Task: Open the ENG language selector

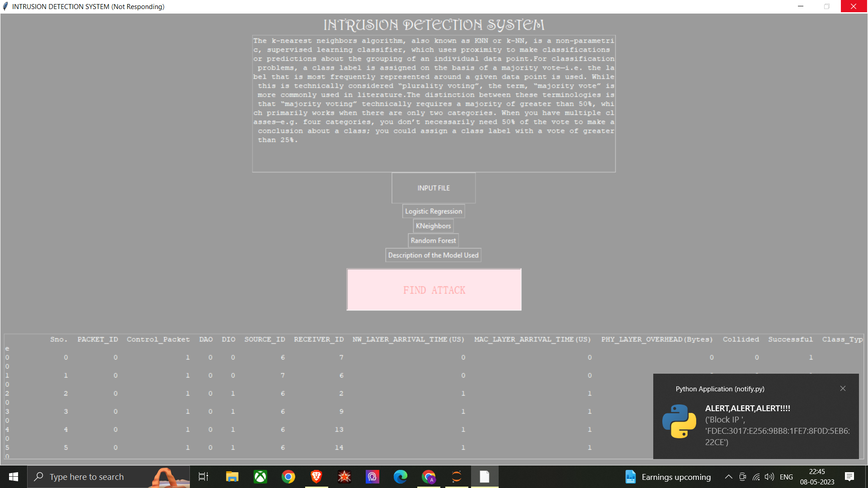Action: 787,477
